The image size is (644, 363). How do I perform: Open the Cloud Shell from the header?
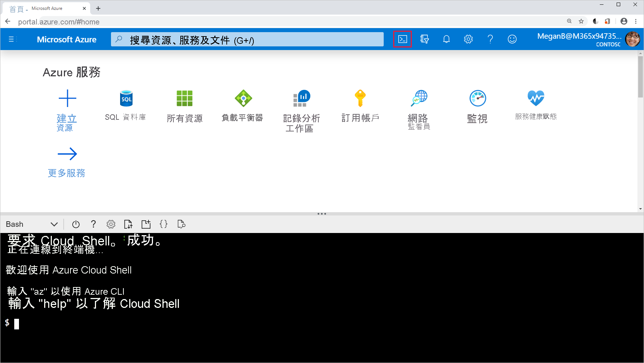coord(402,39)
